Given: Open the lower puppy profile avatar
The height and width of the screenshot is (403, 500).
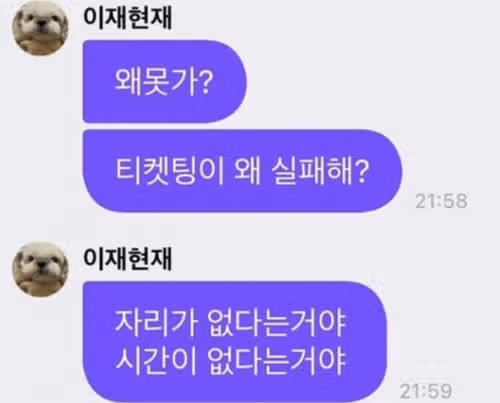Looking at the screenshot, I should [40, 269].
